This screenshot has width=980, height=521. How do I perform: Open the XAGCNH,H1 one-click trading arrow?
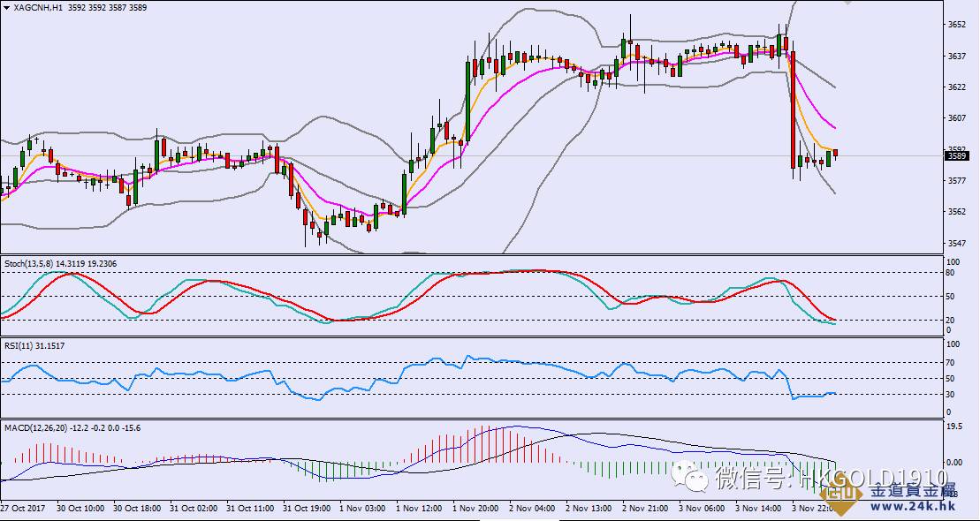(x=7, y=7)
